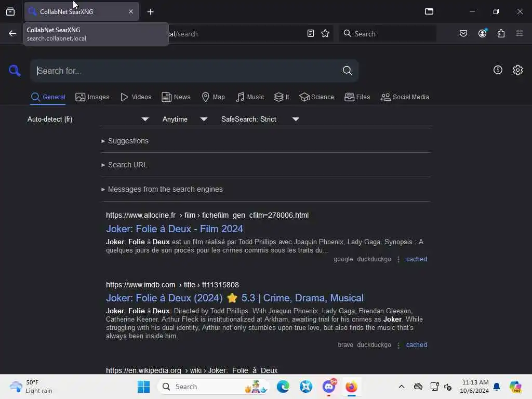
Task: Open the Firefox extensions puzzle icon
Action: 501,33
